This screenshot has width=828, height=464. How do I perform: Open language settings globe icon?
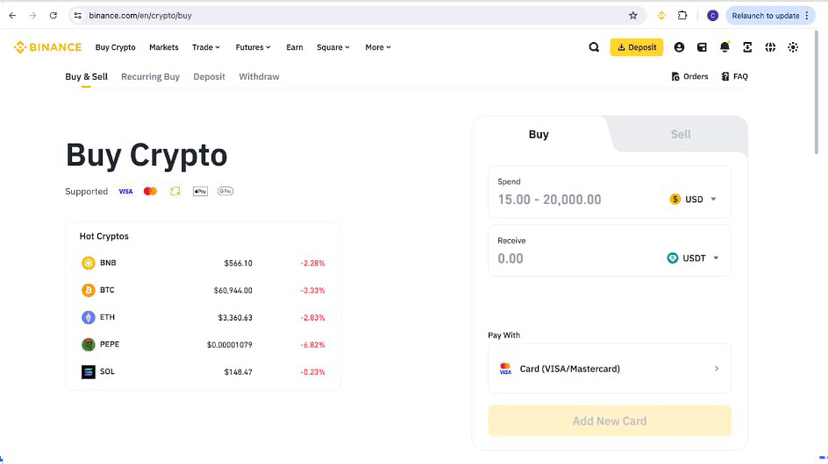[770, 47]
